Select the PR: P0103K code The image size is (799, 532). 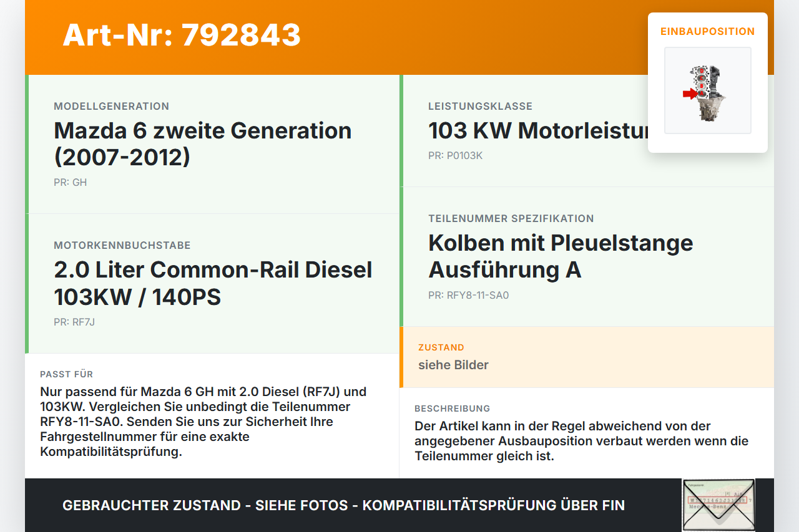(x=456, y=156)
